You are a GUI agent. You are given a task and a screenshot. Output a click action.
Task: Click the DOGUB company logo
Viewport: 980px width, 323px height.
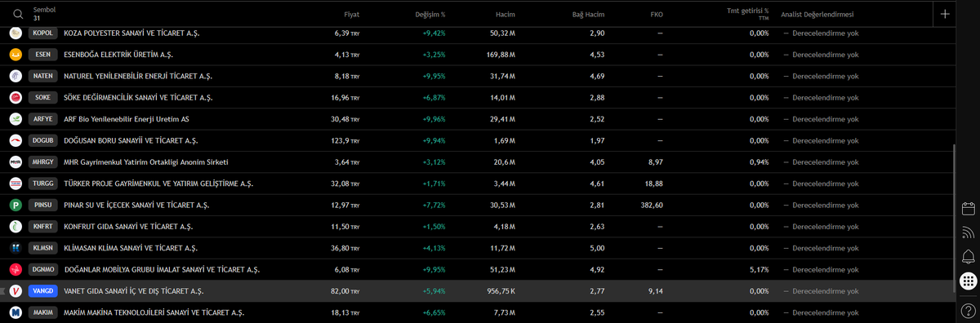[x=16, y=140]
